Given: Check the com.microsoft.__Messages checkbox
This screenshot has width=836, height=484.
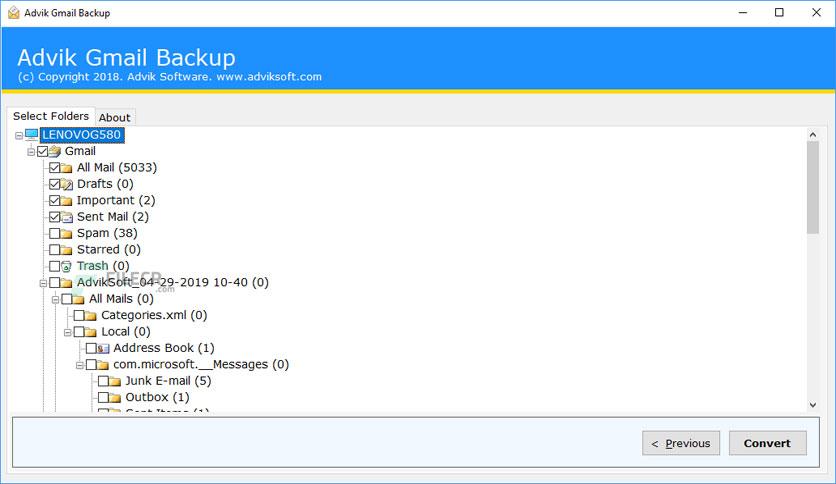Looking at the screenshot, I should [x=91, y=365].
